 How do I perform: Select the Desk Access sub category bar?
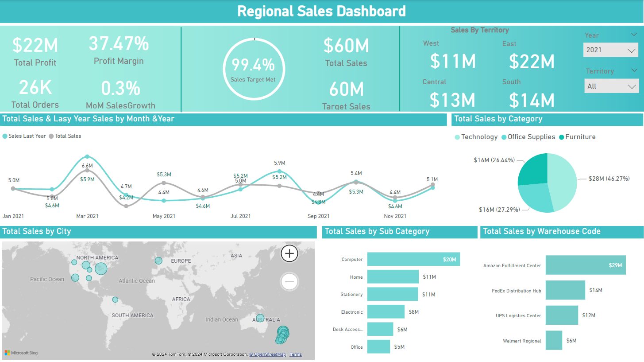[x=380, y=329]
